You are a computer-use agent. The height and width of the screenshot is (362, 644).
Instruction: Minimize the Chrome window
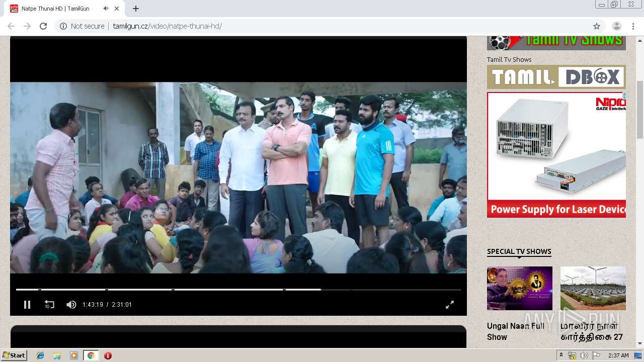601,5
